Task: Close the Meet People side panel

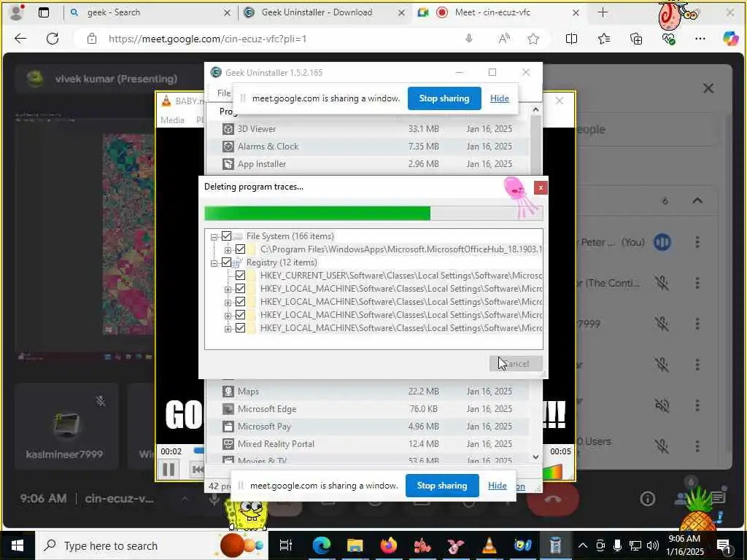Action: pos(708,88)
